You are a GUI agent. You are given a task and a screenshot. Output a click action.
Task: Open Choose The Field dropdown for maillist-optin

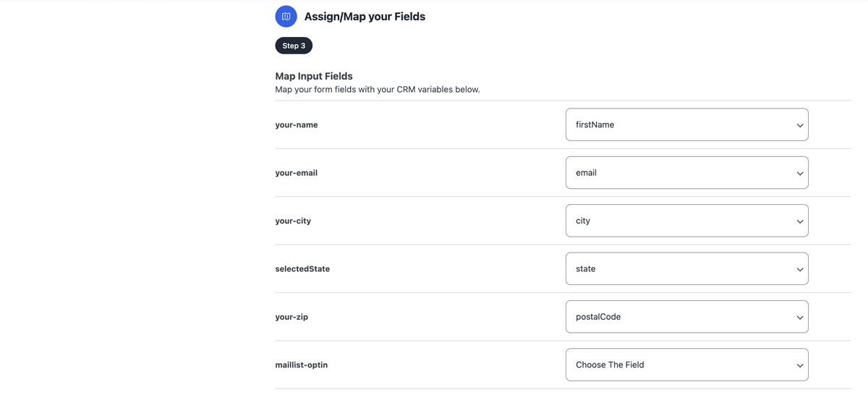tap(686, 365)
